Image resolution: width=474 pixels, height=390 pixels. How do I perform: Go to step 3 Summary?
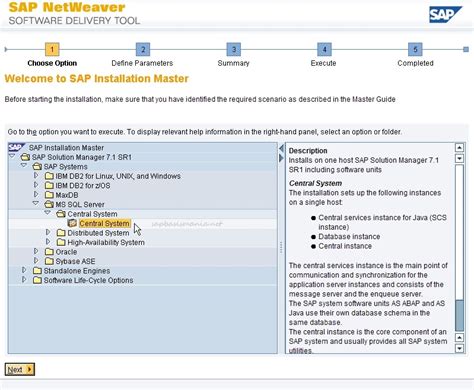[x=234, y=49]
